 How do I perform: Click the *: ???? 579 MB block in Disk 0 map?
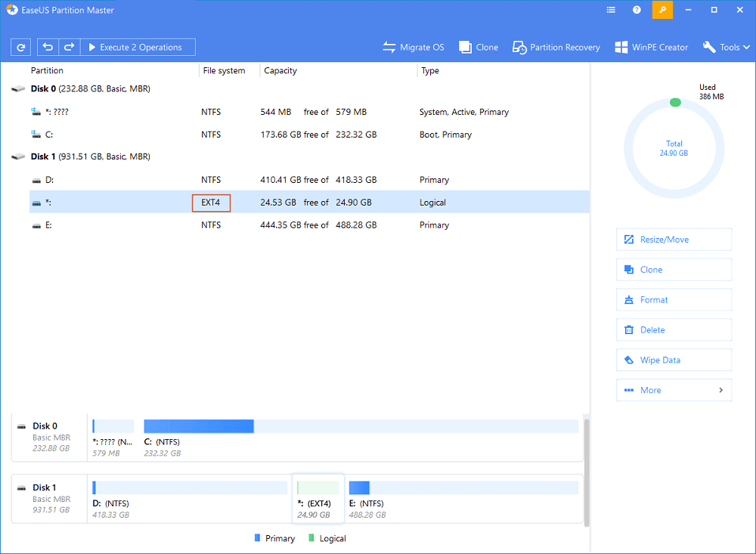tap(113, 438)
